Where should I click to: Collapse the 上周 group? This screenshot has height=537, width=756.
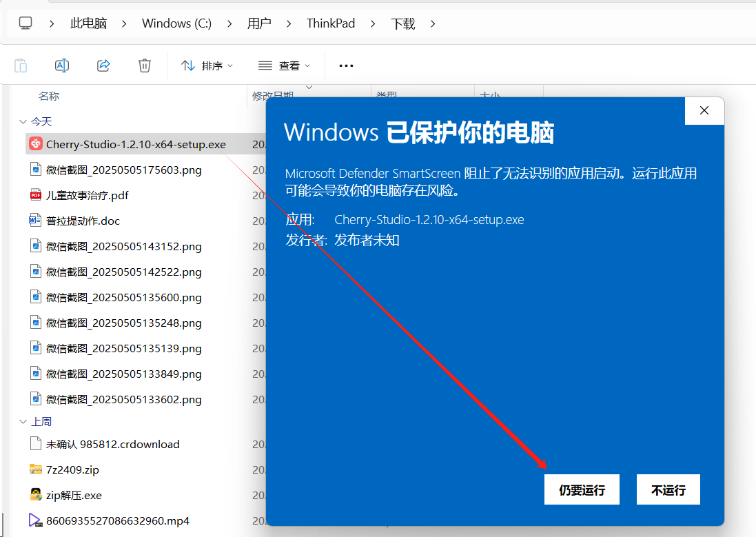[23, 422]
